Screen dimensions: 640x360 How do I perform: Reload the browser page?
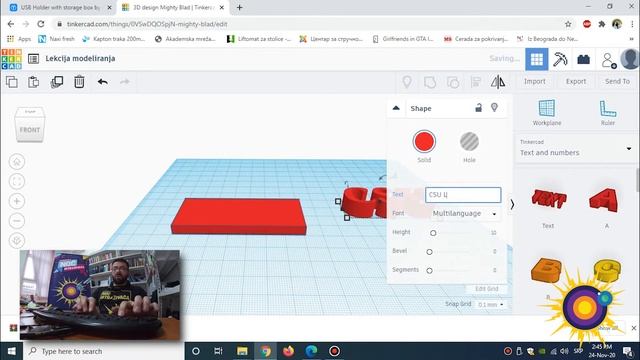coord(41,24)
